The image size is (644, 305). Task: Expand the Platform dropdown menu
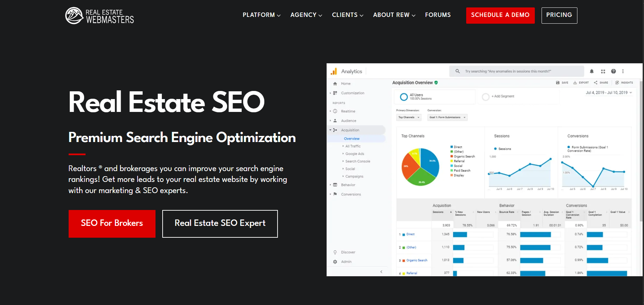(x=261, y=15)
